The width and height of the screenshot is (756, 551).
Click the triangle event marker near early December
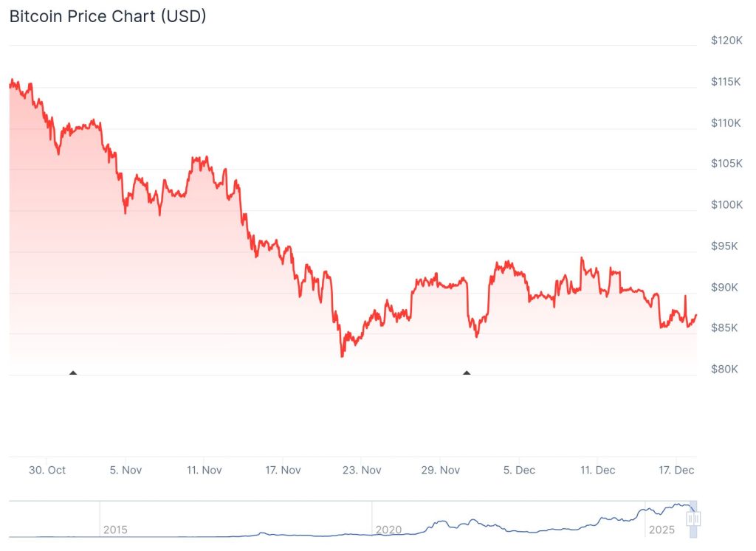467,372
